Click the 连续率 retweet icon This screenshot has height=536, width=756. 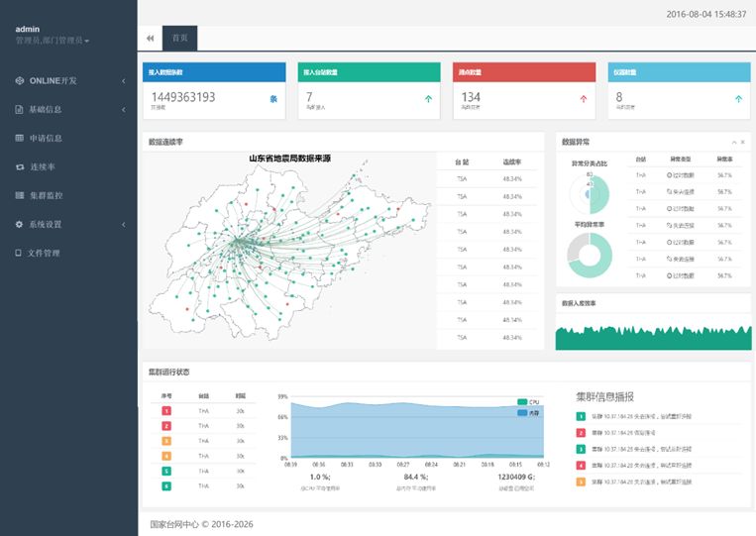point(20,166)
